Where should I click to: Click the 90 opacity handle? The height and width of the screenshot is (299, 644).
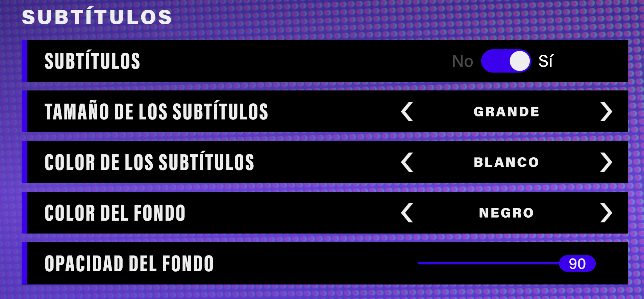pyautogui.click(x=578, y=264)
